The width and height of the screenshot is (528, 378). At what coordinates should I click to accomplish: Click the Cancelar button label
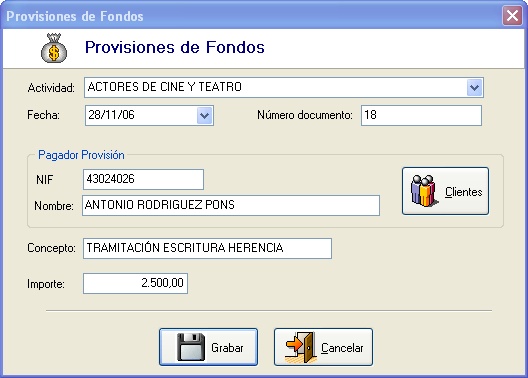(x=342, y=348)
